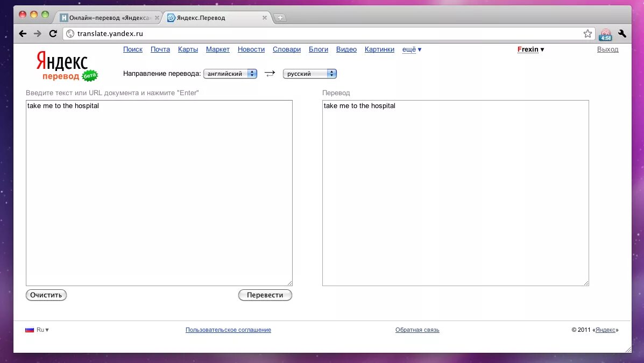Open the Поиск link
Image resolution: width=644 pixels, height=363 pixels.
tap(133, 49)
